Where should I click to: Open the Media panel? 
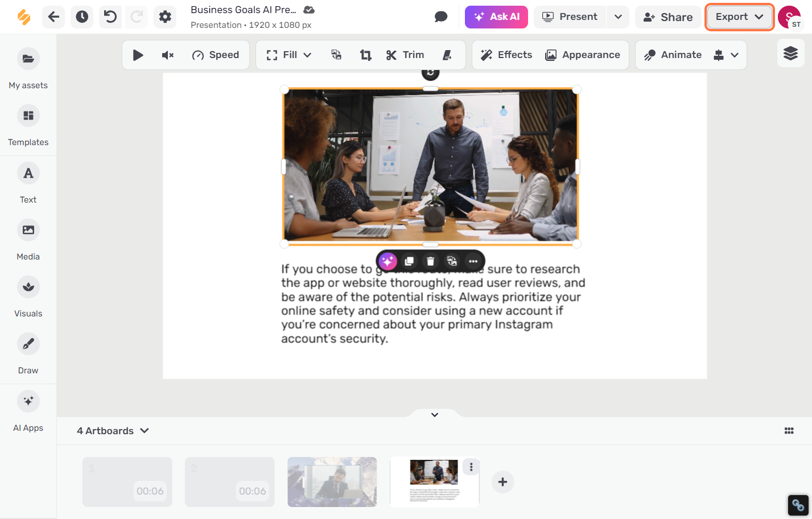28,240
